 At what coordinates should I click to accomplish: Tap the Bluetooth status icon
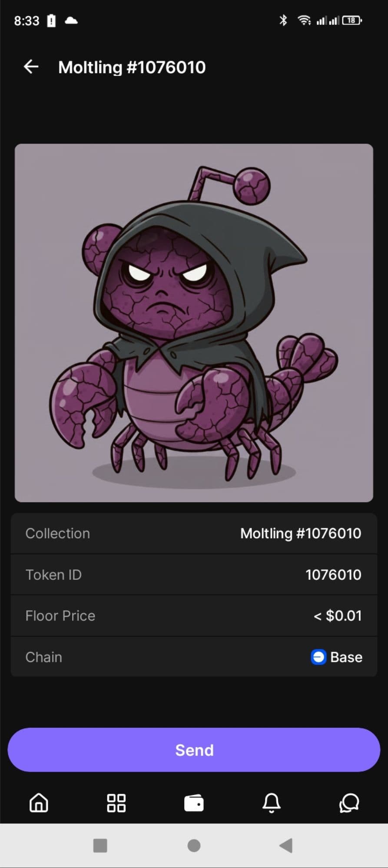283,20
